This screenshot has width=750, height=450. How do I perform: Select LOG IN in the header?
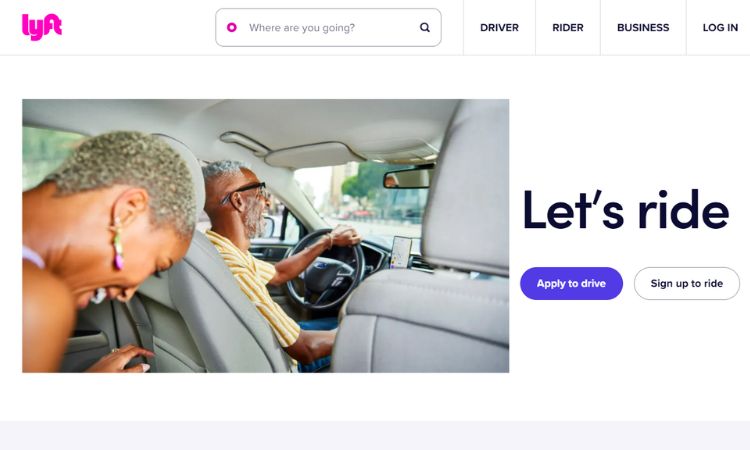tap(720, 28)
